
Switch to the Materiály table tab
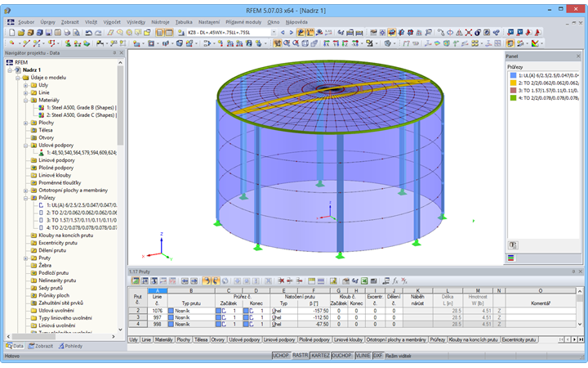pos(164,339)
